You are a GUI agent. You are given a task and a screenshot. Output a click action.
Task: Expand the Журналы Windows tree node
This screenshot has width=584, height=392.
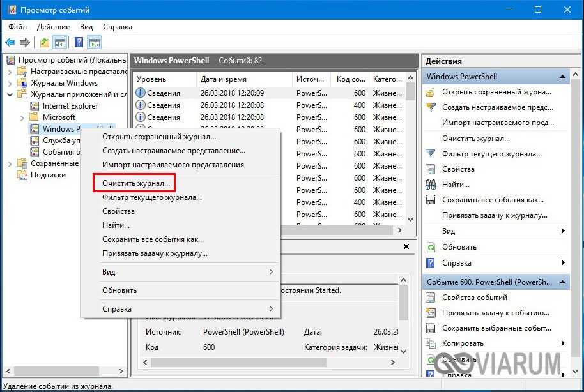(x=10, y=83)
